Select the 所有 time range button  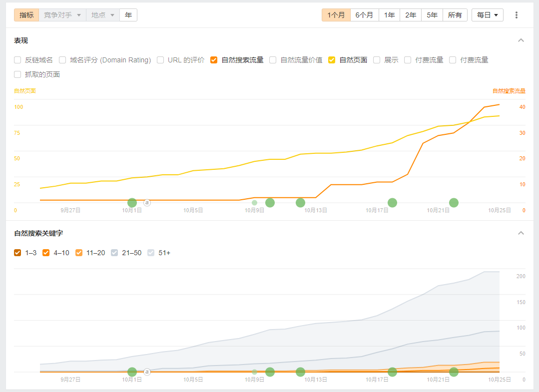[455, 15]
